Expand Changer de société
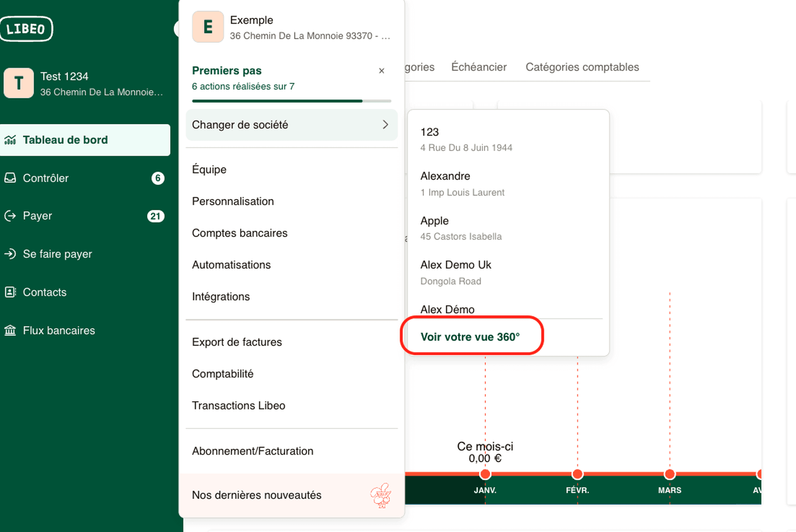The width and height of the screenshot is (796, 532). pos(291,124)
